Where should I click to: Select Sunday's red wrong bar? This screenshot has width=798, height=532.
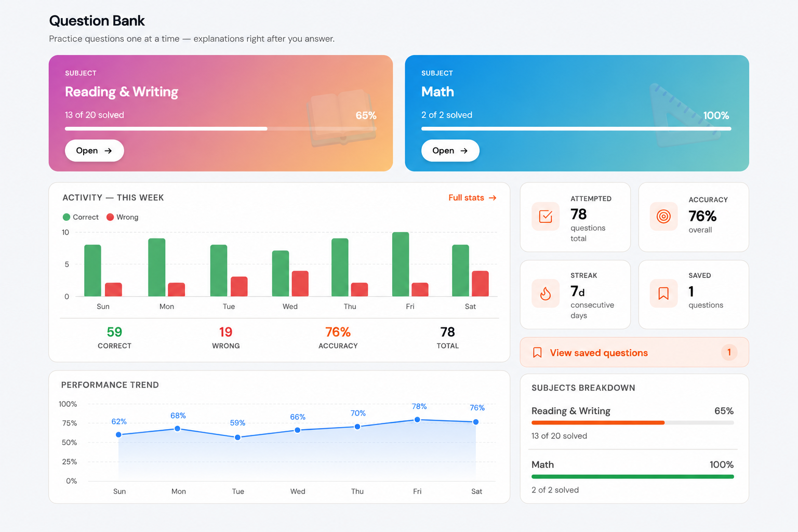tap(113, 290)
